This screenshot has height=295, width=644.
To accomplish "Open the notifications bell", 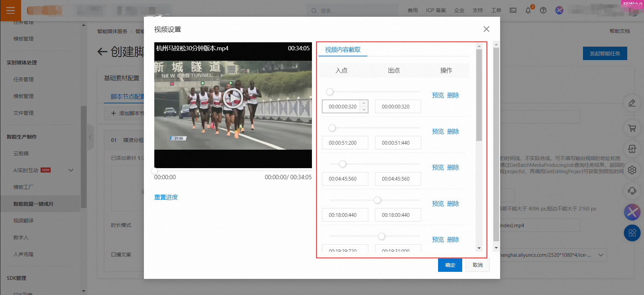I will click(528, 10).
